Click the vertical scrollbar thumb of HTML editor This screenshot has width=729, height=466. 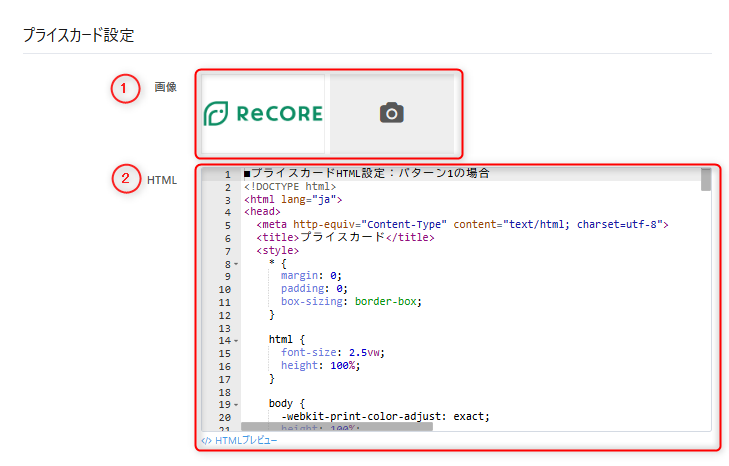(706, 180)
